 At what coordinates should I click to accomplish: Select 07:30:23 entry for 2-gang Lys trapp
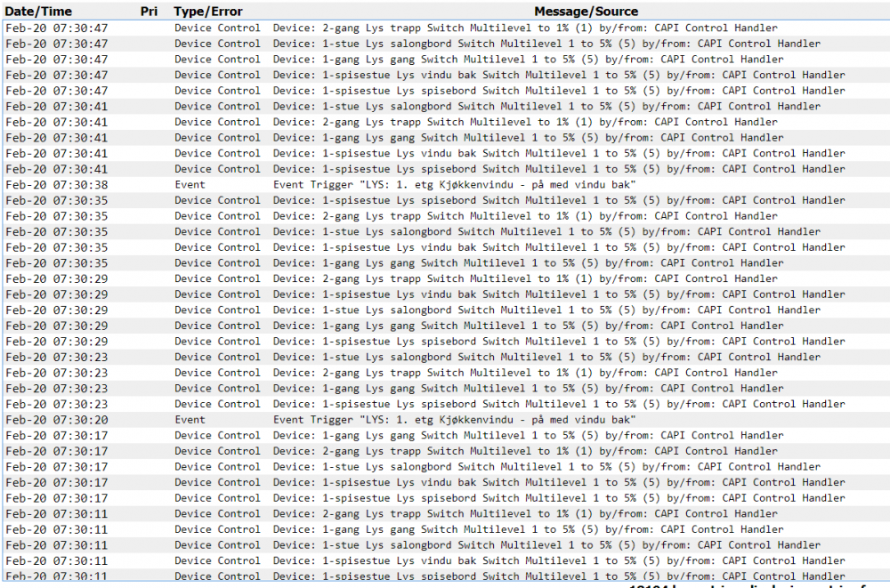click(x=525, y=373)
